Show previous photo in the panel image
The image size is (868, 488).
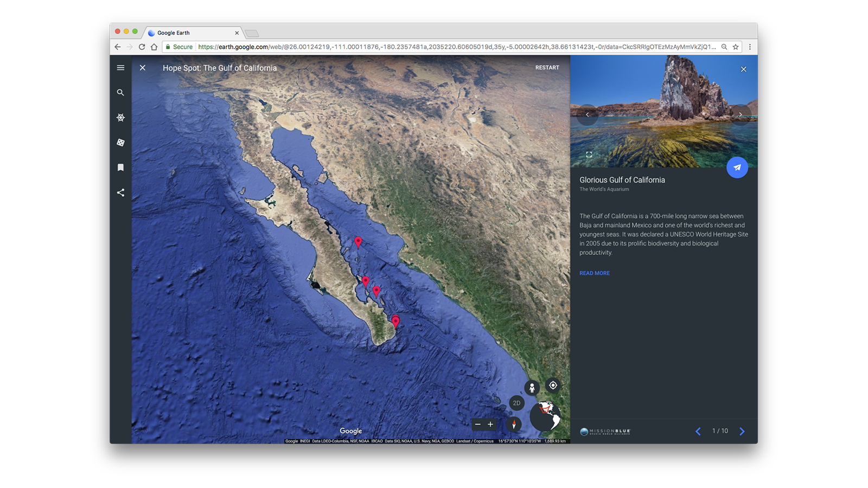pyautogui.click(x=587, y=114)
